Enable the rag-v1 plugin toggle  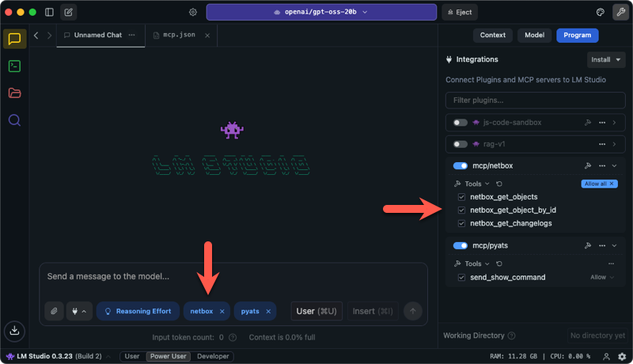tap(461, 144)
